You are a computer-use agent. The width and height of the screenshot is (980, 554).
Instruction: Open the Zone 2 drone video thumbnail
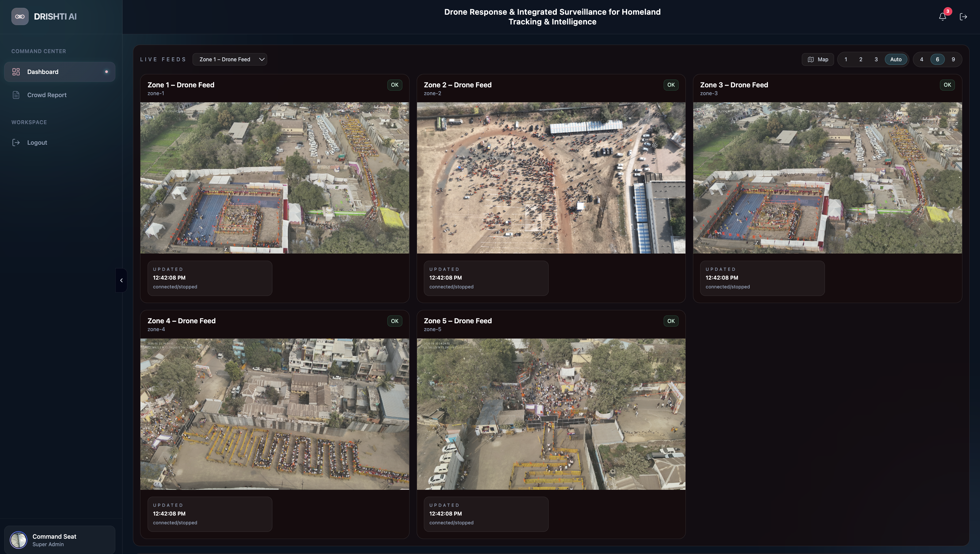point(551,178)
